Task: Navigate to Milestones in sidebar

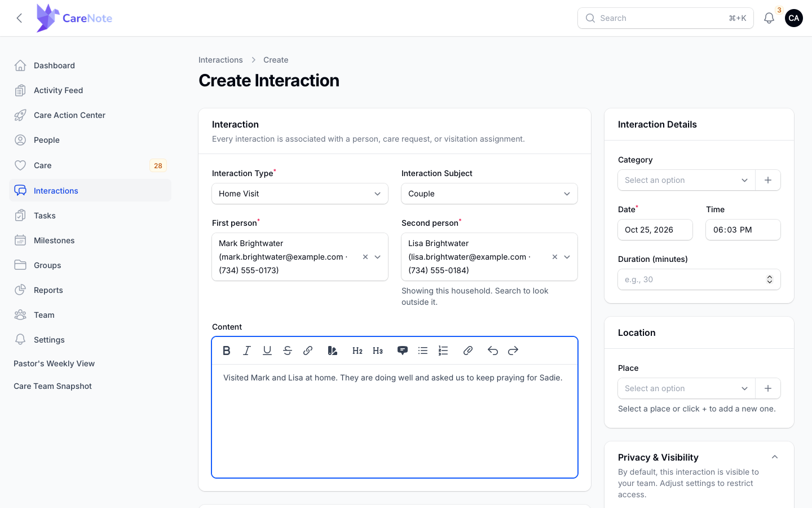Action: pyautogui.click(x=90, y=240)
